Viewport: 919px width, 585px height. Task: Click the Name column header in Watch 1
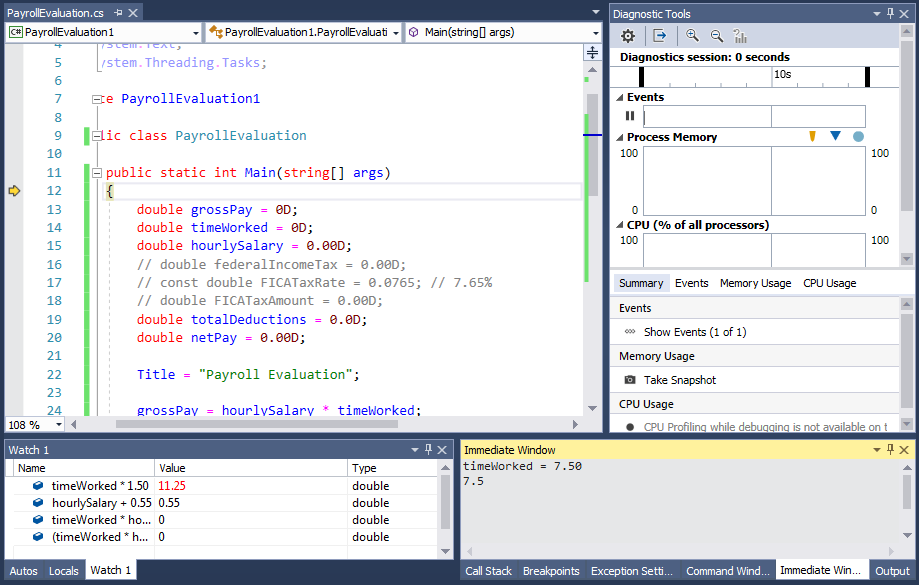(84, 468)
